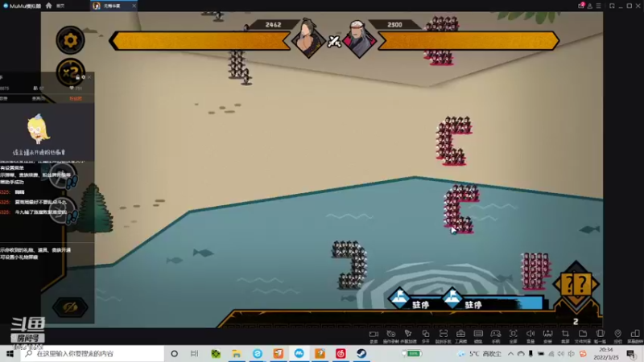Open NetEase Cloud Music taskbar icon
The image size is (644, 362).
point(341,353)
